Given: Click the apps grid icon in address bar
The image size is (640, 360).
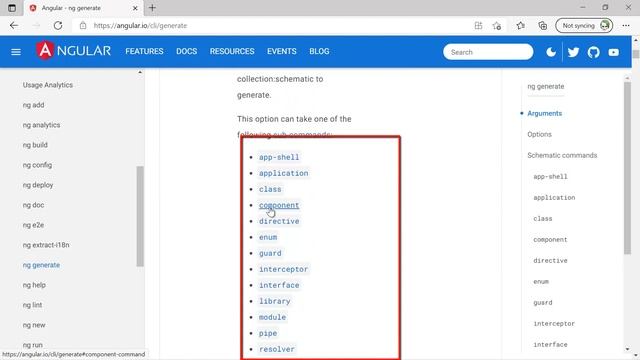Looking at the screenshot, I should click(x=478, y=26).
